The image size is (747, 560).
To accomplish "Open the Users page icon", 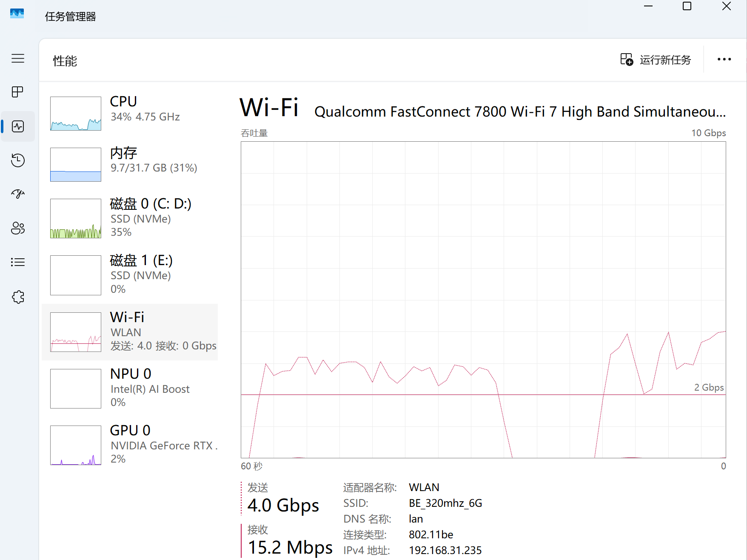I will click(x=18, y=228).
